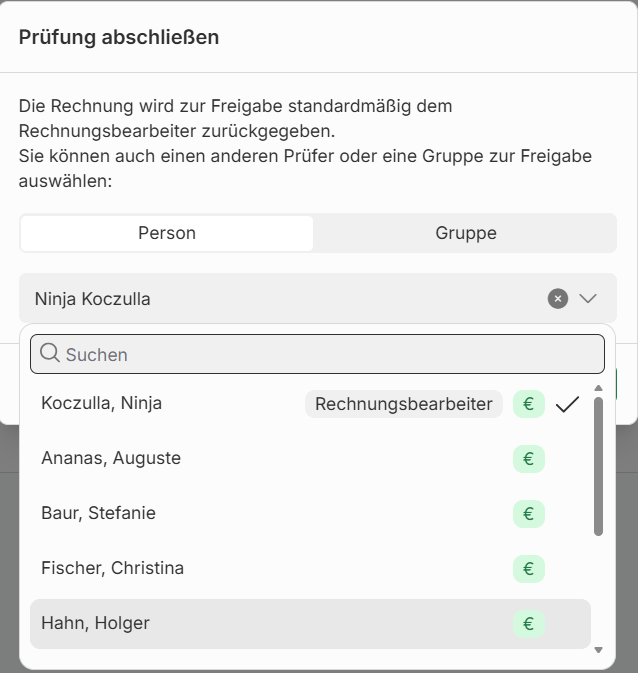The height and width of the screenshot is (673, 638).
Task: Click the Suchen search field
Action: (330, 354)
